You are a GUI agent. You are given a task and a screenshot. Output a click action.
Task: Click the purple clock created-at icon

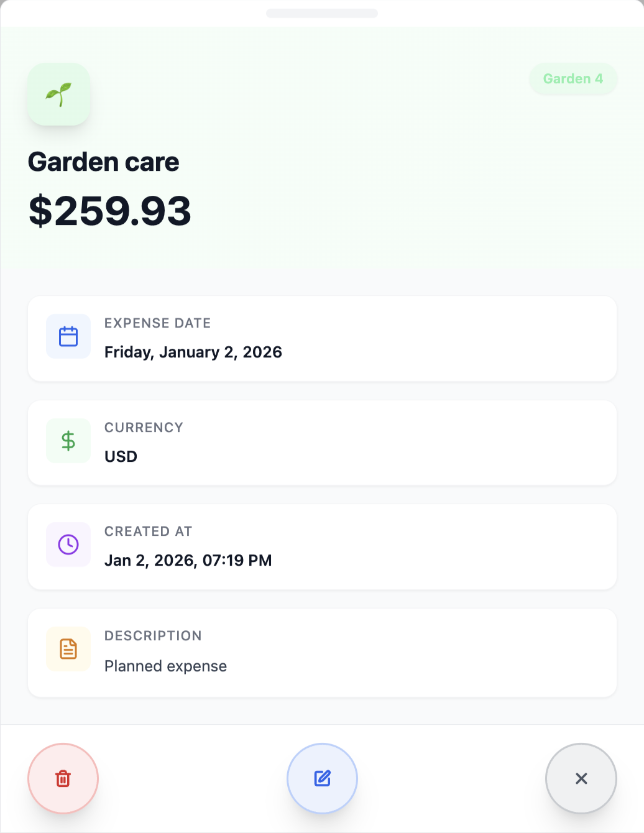pos(68,545)
